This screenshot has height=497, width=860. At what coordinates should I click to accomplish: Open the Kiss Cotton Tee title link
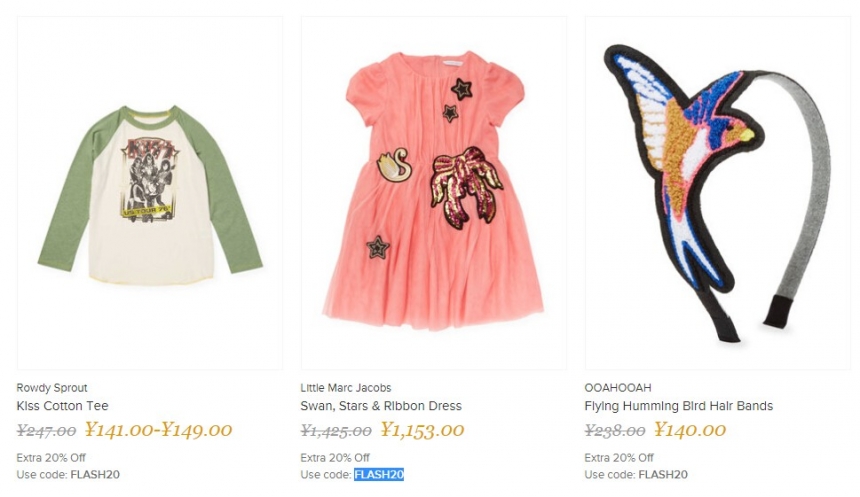[x=63, y=406]
